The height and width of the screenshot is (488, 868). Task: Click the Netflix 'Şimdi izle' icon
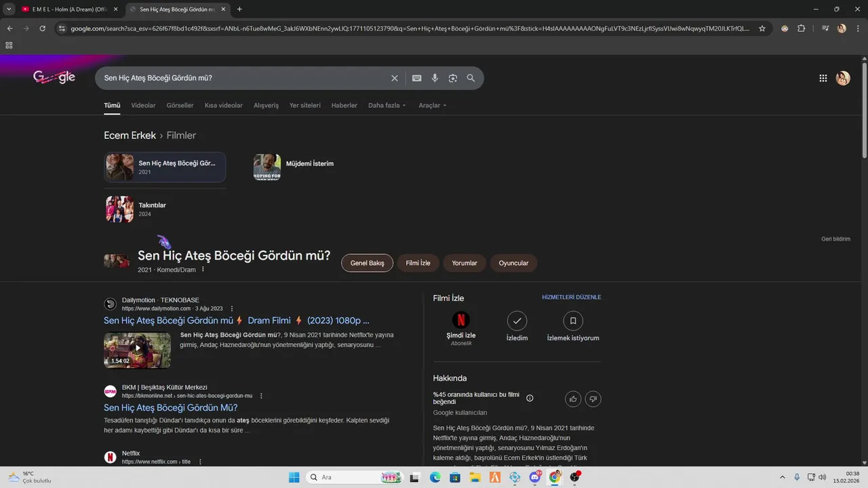point(461,320)
